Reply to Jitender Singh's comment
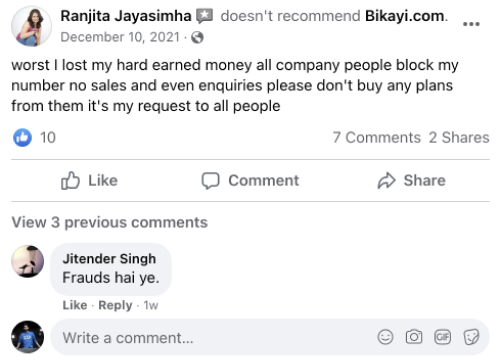Screen dimensions: 500x360 (115, 305)
